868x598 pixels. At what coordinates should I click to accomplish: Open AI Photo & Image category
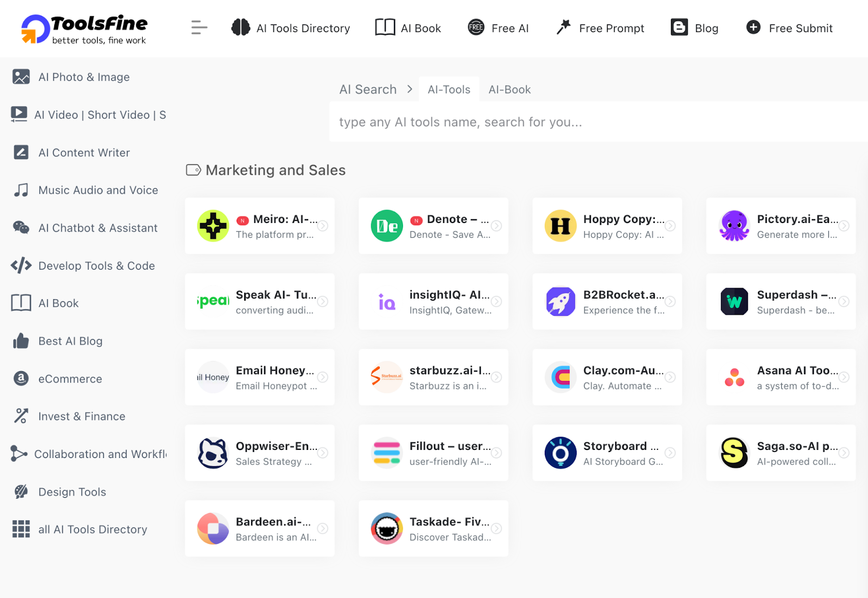click(x=84, y=77)
